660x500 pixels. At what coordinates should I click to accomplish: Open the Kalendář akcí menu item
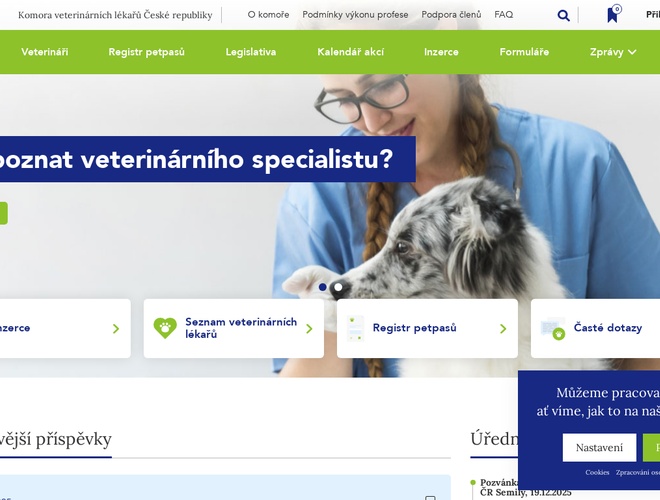point(350,52)
